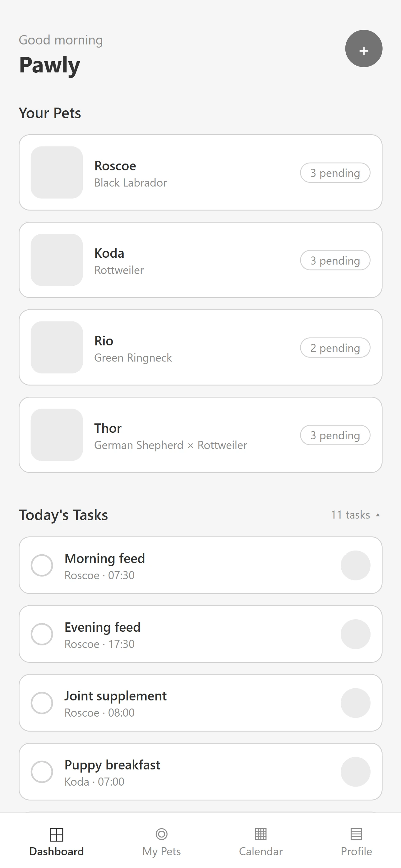Click round avatar on Joint supplement task

click(x=355, y=703)
